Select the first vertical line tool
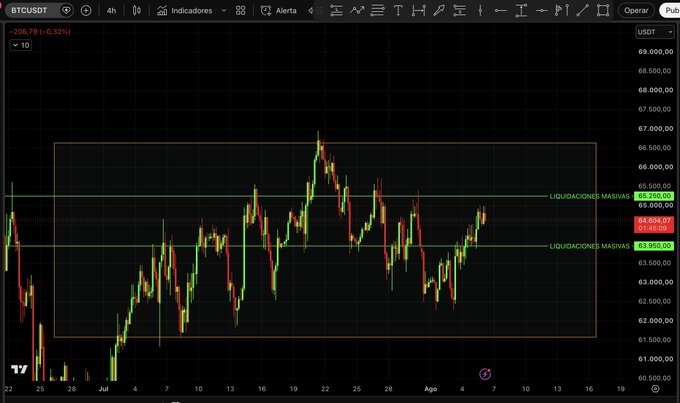This screenshot has width=680, height=403. [x=480, y=10]
